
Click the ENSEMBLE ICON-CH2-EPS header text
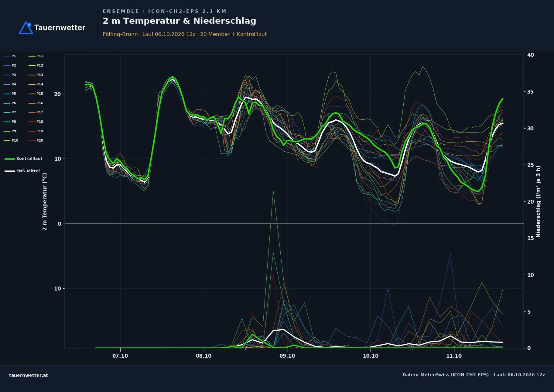click(164, 11)
